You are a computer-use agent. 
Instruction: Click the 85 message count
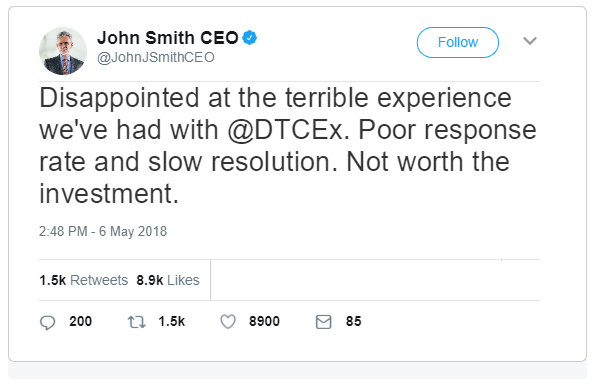(353, 321)
